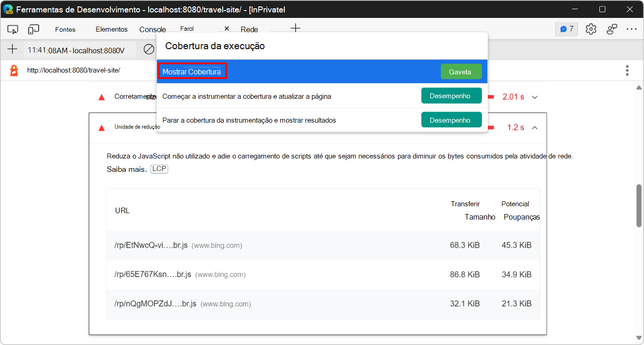The height and width of the screenshot is (345, 644).
Task: Switch to the Console tab
Action: (152, 28)
